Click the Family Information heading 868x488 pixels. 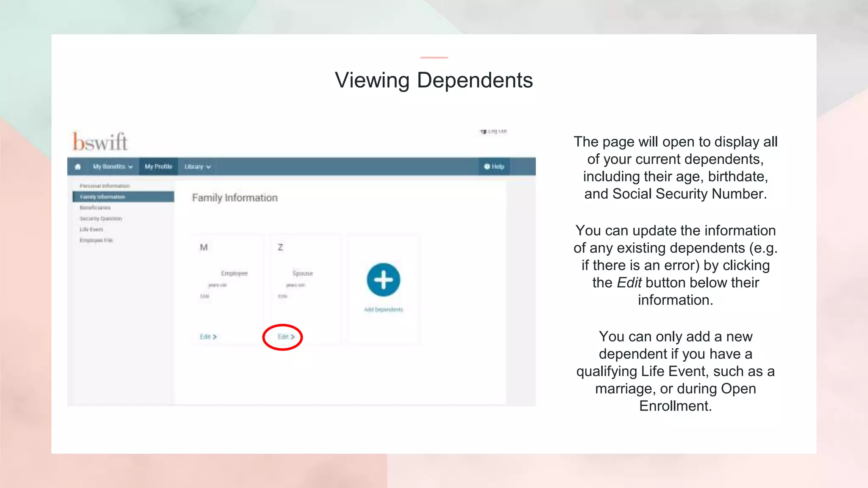click(235, 198)
